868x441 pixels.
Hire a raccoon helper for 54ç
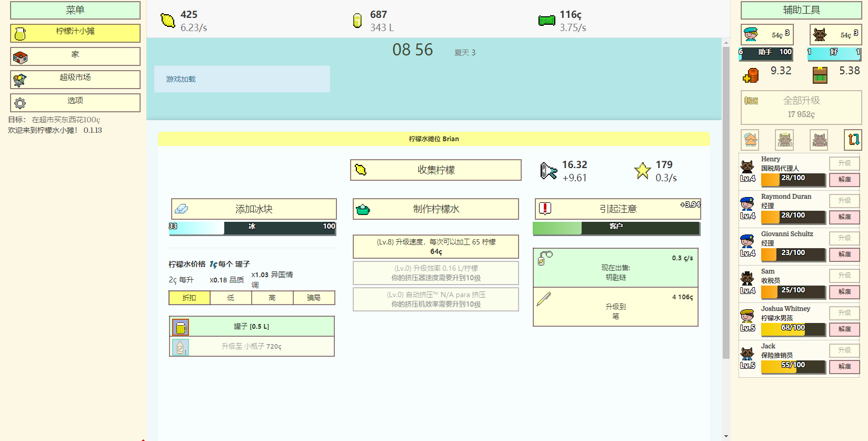[835, 35]
